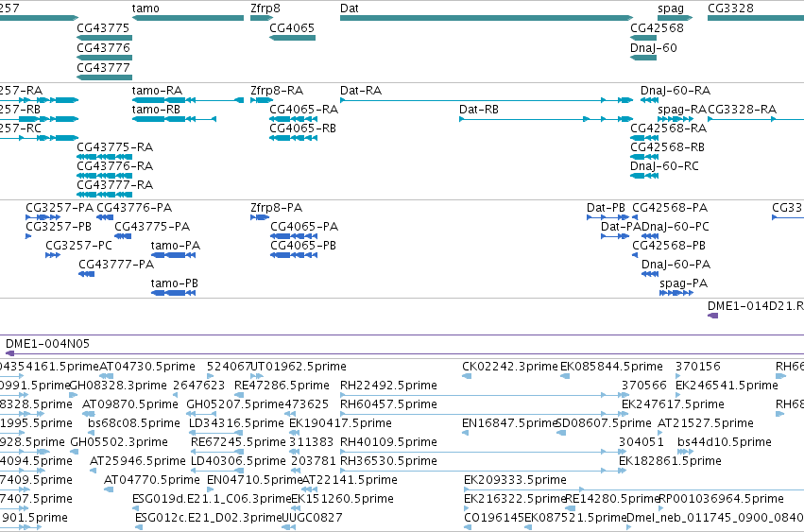The image size is (804, 532).
Task: Select the 'CG43776-PA' protein label
Action: (x=134, y=208)
